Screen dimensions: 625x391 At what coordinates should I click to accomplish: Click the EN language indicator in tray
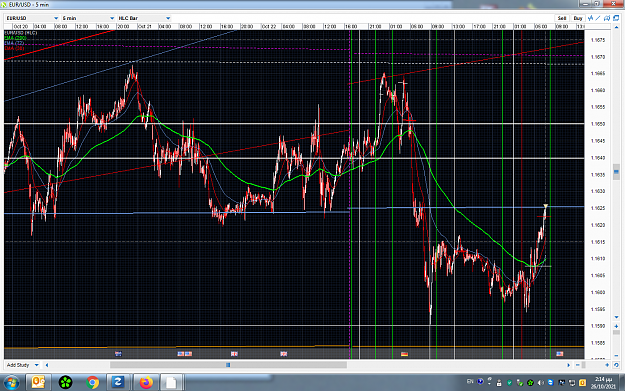point(470,382)
